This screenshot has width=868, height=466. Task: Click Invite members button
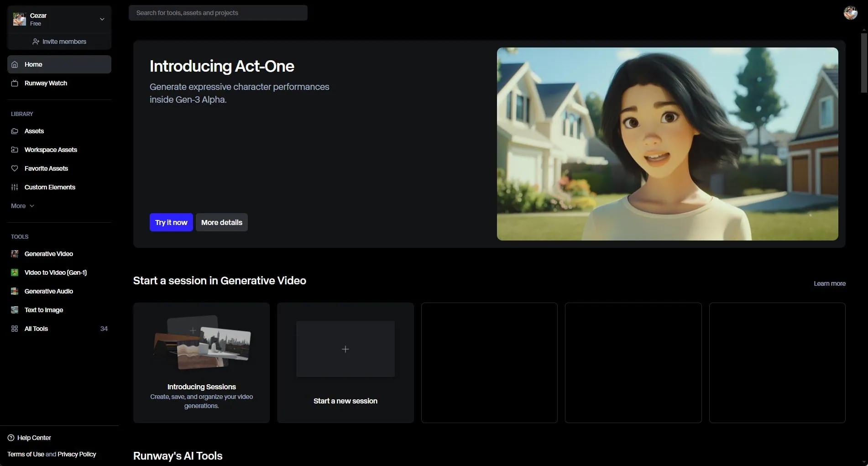point(59,42)
